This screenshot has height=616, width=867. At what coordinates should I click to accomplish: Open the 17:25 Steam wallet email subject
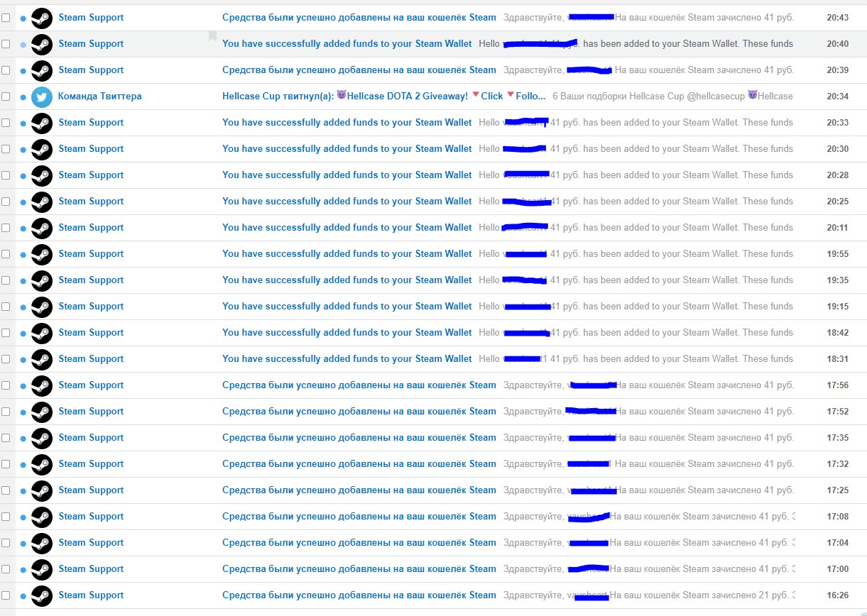(x=359, y=490)
